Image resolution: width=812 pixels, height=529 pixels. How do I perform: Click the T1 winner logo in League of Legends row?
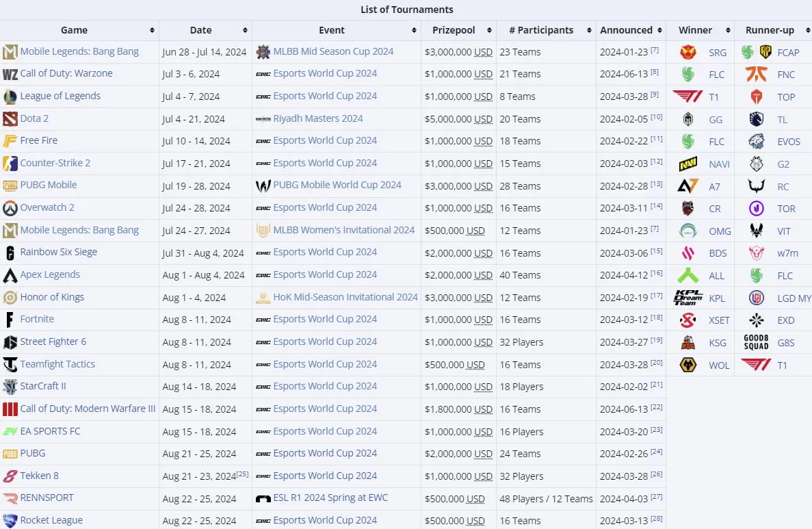687,97
